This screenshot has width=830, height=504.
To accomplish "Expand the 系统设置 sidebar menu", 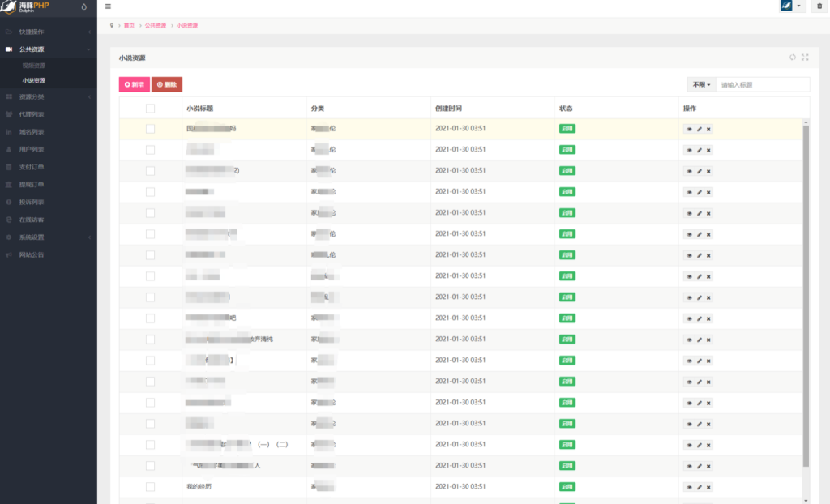I will click(x=32, y=237).
